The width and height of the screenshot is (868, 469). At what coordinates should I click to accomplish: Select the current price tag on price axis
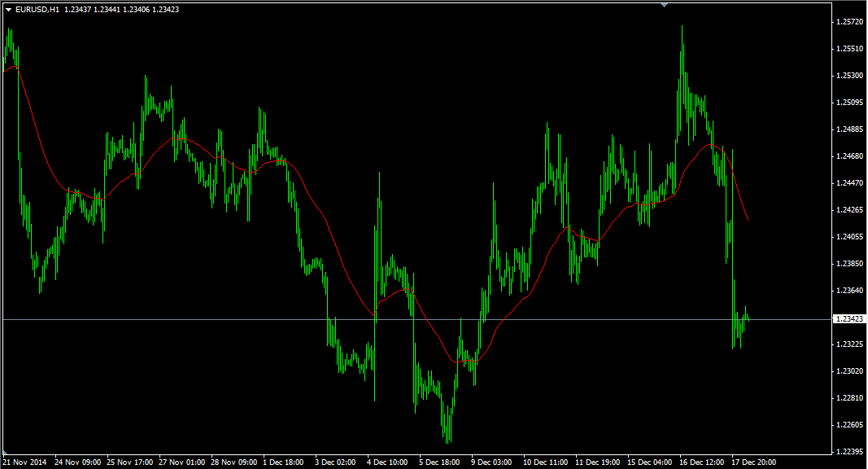pos(849,319)
